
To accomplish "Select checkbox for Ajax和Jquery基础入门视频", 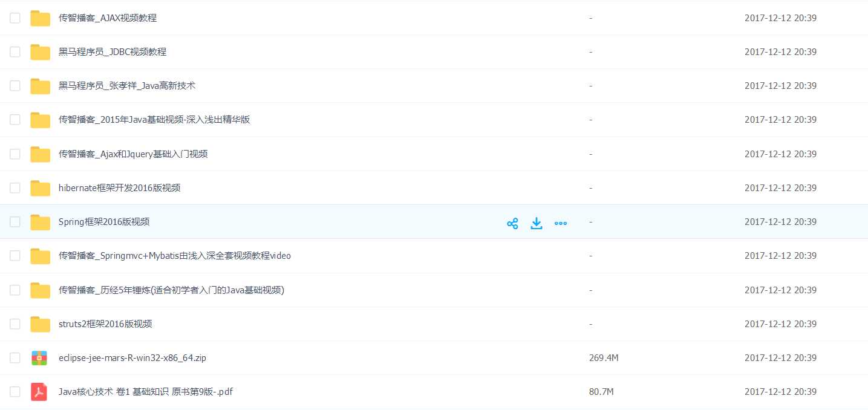I will 15,154.
